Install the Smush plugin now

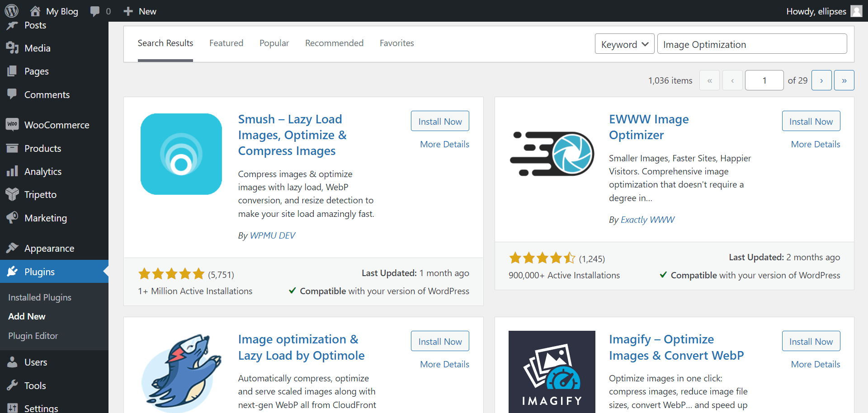(439, 121)
